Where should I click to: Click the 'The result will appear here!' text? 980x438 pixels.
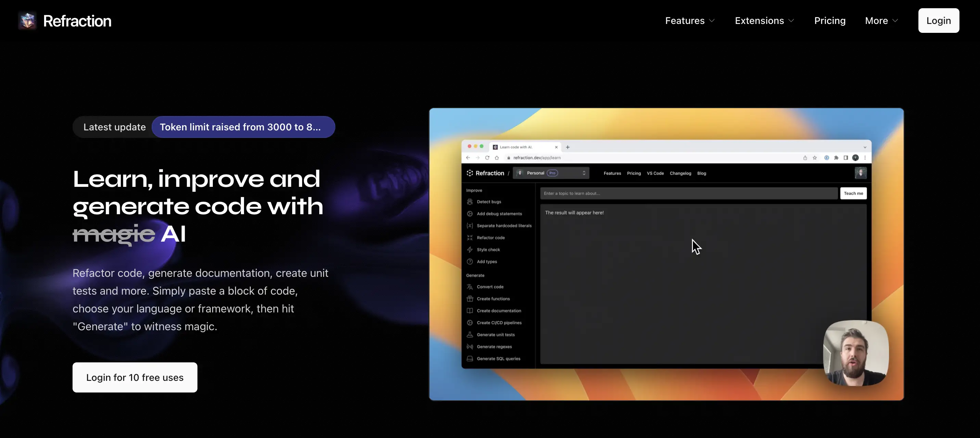[x=574, y=212]
